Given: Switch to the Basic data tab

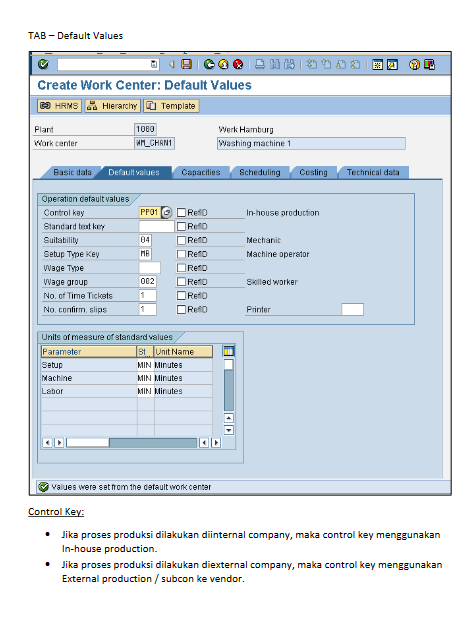Looking at the screenshot, I should pos(72,172).
